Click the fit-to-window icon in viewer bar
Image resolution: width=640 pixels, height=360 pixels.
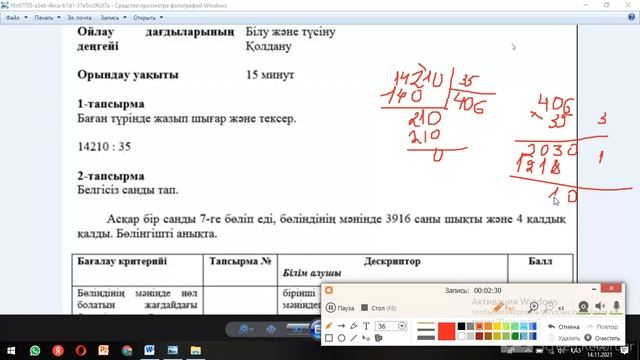click(x=271, y=329)
